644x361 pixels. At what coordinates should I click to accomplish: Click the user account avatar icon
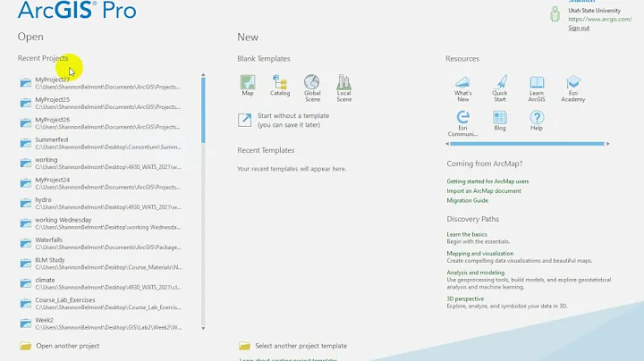click(555, 14)
